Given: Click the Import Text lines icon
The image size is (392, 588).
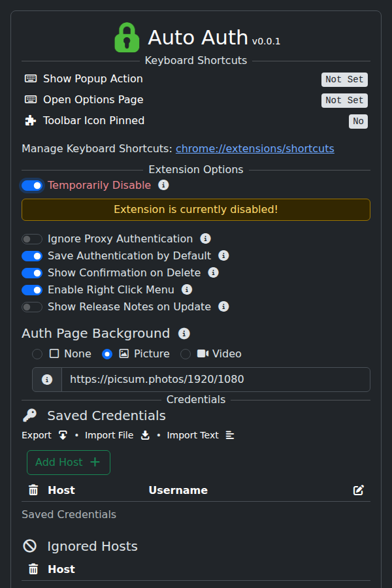Looking at the screenshot, I should 230,435.
